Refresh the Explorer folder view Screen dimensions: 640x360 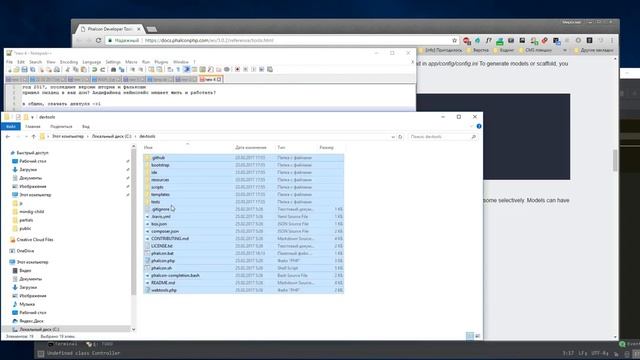pos(400,137)
